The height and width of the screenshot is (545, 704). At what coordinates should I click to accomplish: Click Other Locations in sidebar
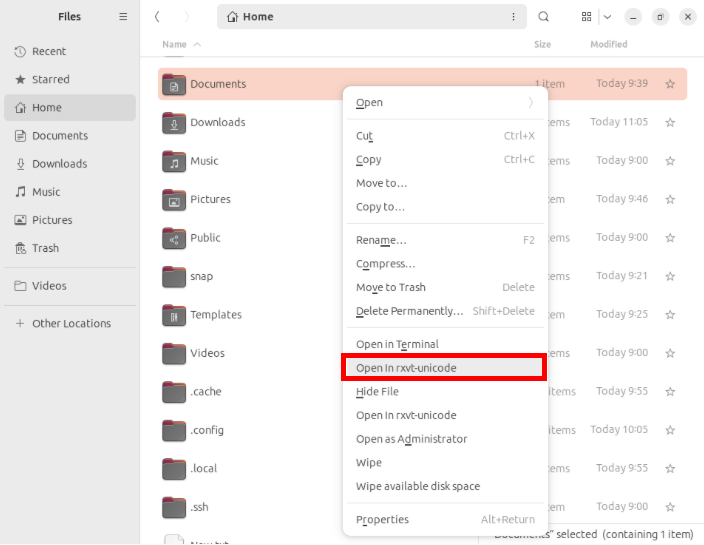[71, 323]
